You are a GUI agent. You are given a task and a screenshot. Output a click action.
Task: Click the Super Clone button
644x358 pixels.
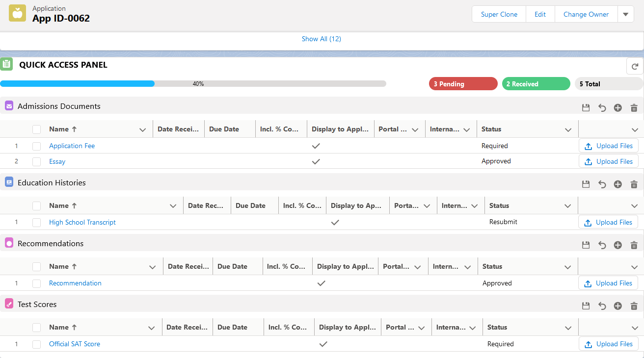coord(499,14)
